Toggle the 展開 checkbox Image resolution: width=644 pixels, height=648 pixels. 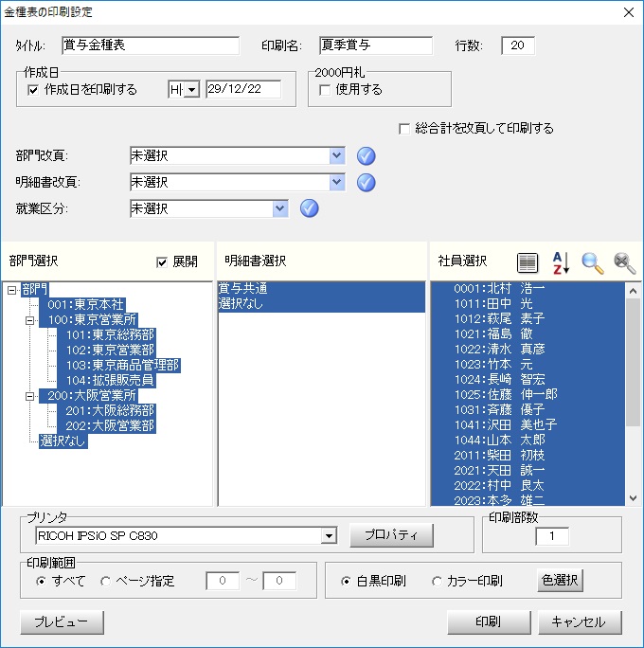(162, 262)
